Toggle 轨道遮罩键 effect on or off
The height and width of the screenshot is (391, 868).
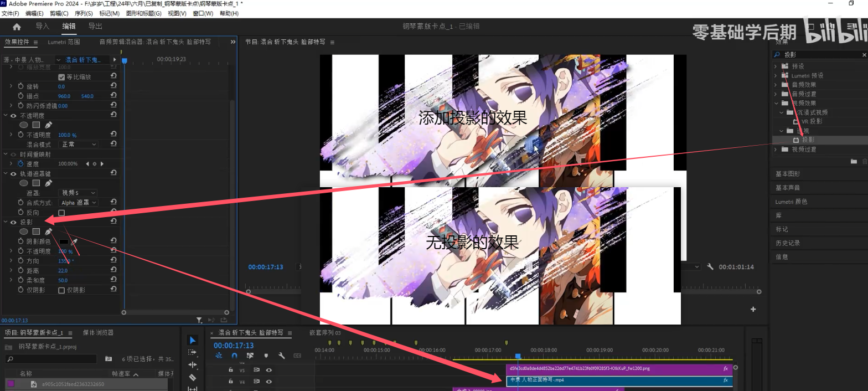tap(13, 174)
